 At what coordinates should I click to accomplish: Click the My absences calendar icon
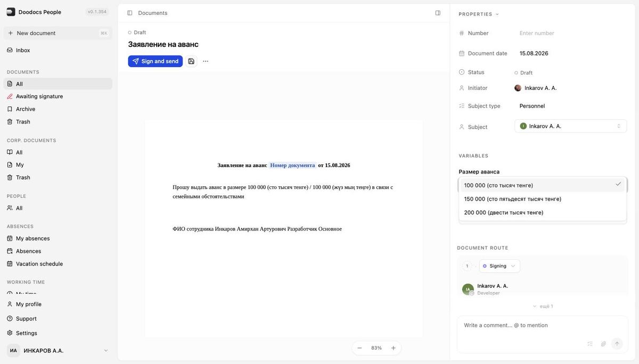point(10,238)
